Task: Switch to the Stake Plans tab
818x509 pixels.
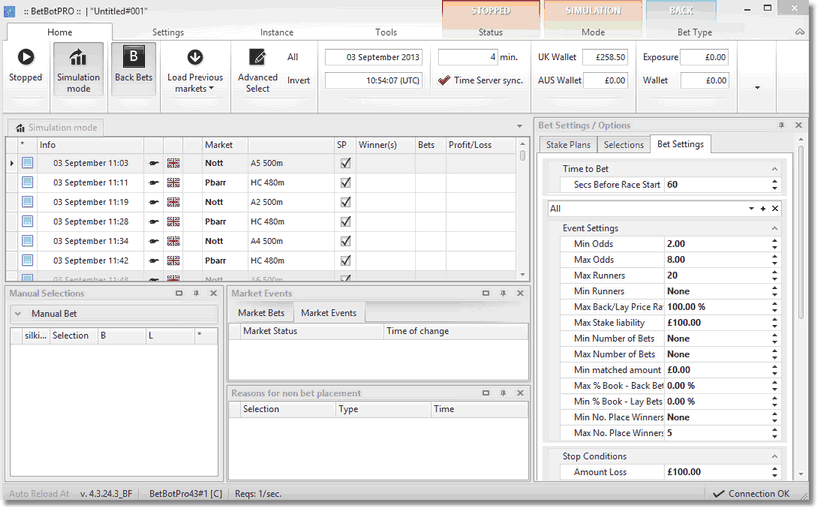Action: [568, 144]
